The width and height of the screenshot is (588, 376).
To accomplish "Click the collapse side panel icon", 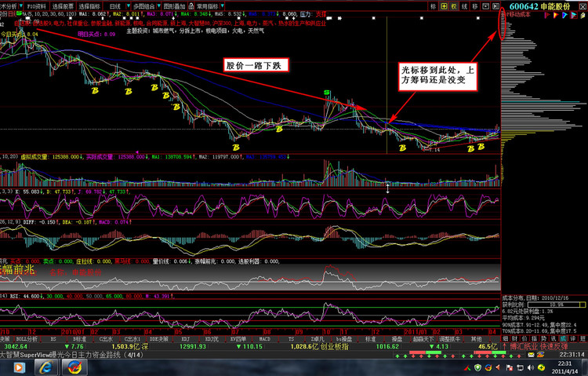I will (x=495, y=6).
